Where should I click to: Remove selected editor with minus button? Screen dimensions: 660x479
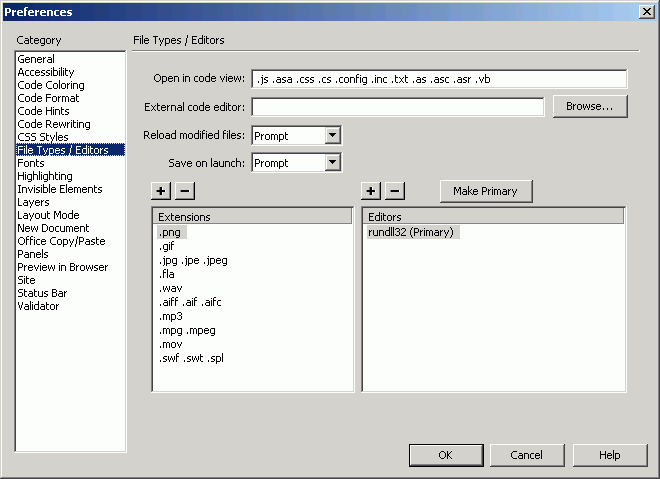(395, 191)
